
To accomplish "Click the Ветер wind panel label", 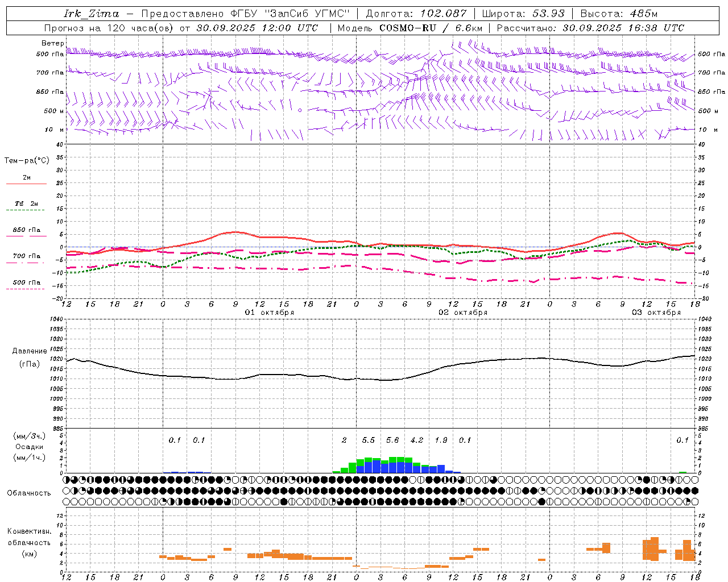I will (x=52, y=43).
